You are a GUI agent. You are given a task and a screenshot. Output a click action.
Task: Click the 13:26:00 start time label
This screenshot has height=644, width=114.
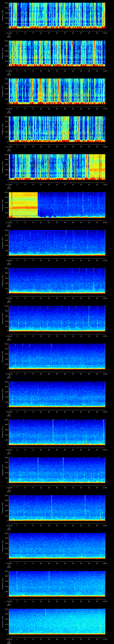pos(9,487)
